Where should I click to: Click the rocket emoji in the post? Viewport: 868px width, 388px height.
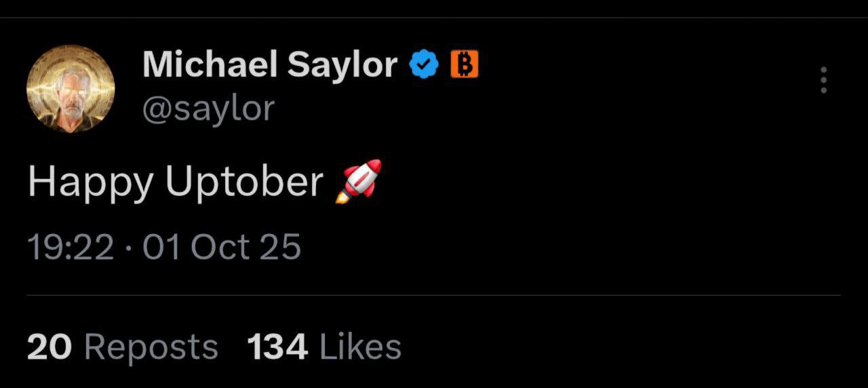[359, 182]
